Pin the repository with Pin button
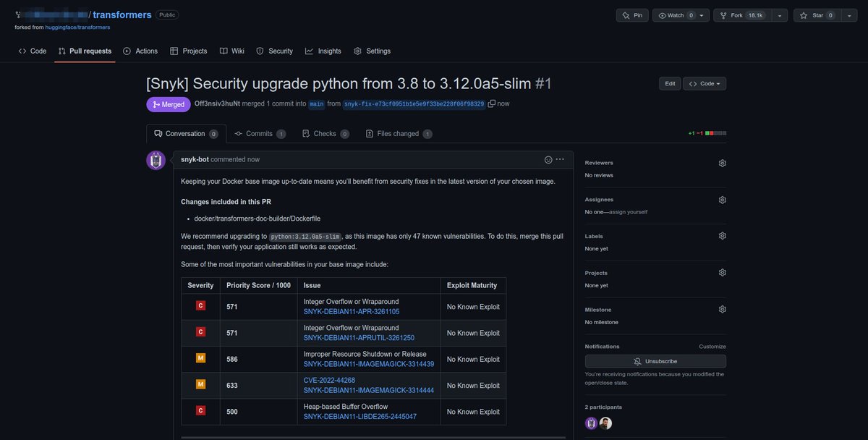This screenshot has height=440, width=868. [632, 15]
